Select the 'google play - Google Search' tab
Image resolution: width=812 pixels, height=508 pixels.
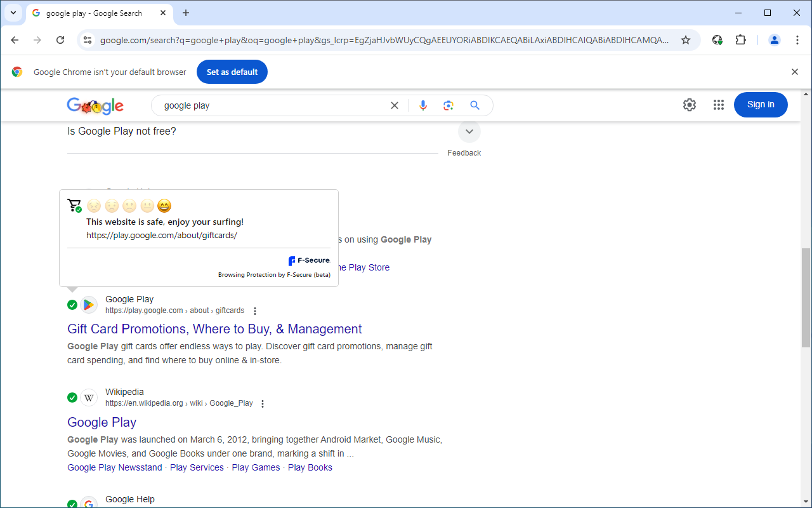[99, 13]
